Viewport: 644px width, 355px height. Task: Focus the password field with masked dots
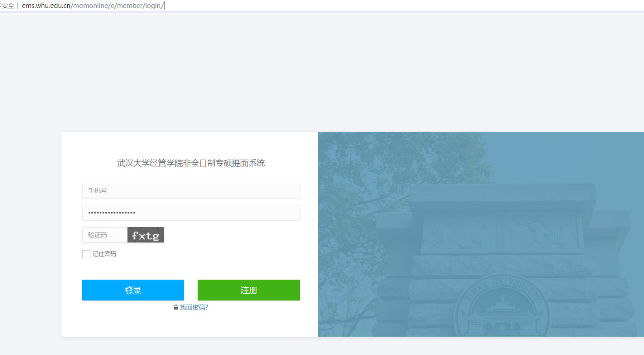point(191,213)
